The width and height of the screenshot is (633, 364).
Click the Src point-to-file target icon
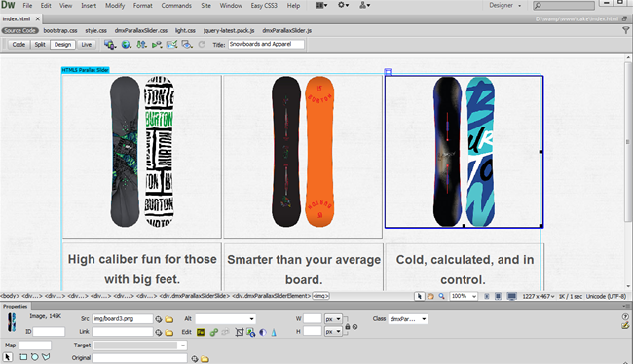tap(159, 319)
